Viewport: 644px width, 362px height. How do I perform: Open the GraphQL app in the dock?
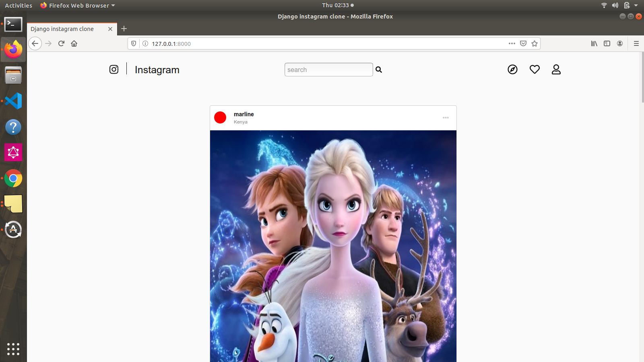(x=13, y=152)
